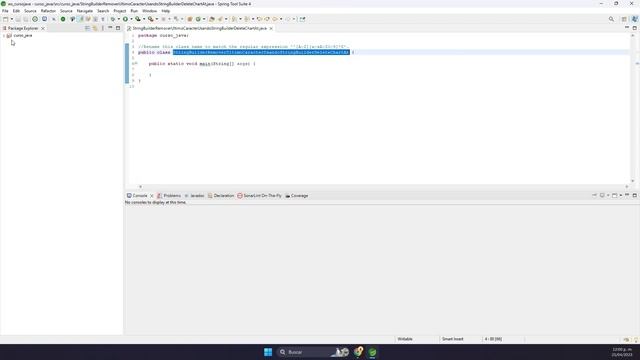Screen dimensions: 640x360
Task: Open the New file dropdown arrow
Action: point(11,19)
